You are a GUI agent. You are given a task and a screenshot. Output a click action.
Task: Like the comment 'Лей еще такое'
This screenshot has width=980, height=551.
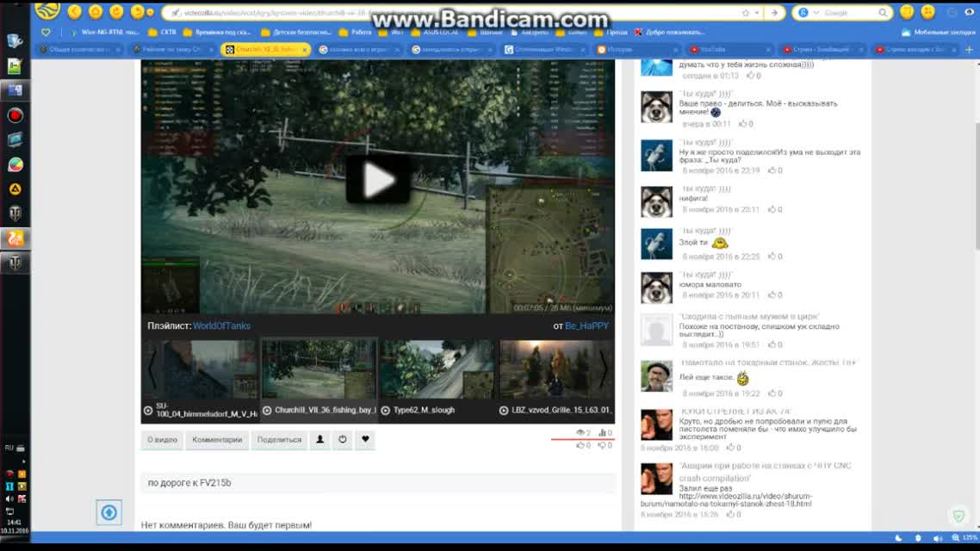[775, 393]
